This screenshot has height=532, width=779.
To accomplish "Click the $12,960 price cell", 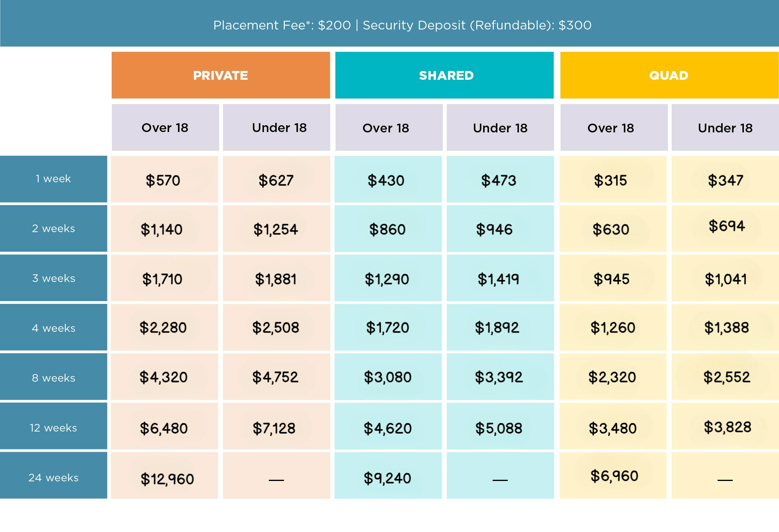I will pos(167,479).
